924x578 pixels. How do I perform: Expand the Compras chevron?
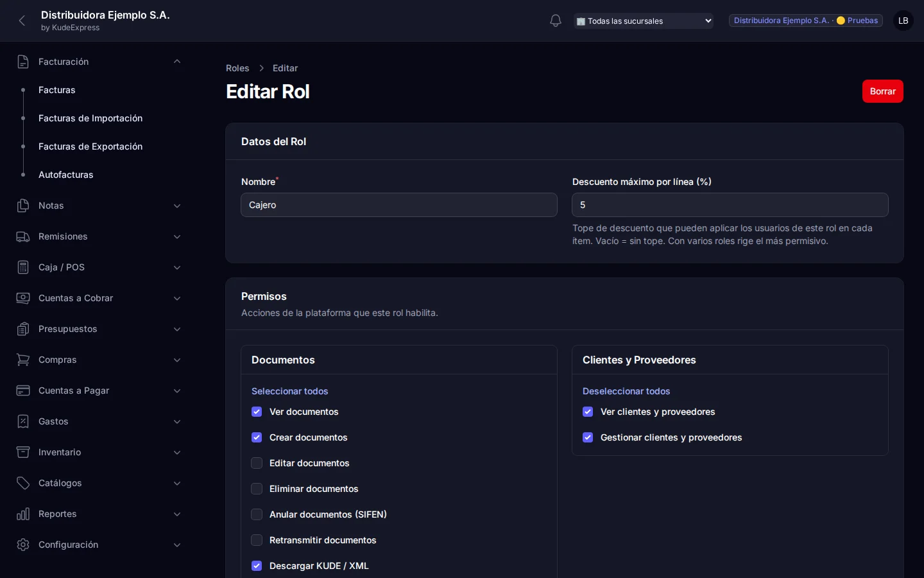pos(177,360)
